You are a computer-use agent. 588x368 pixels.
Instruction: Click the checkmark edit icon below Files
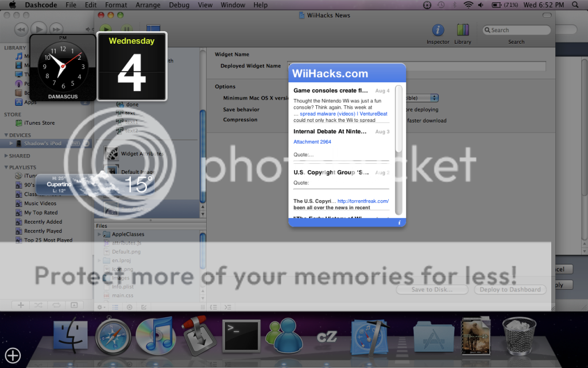pos(144,307)
